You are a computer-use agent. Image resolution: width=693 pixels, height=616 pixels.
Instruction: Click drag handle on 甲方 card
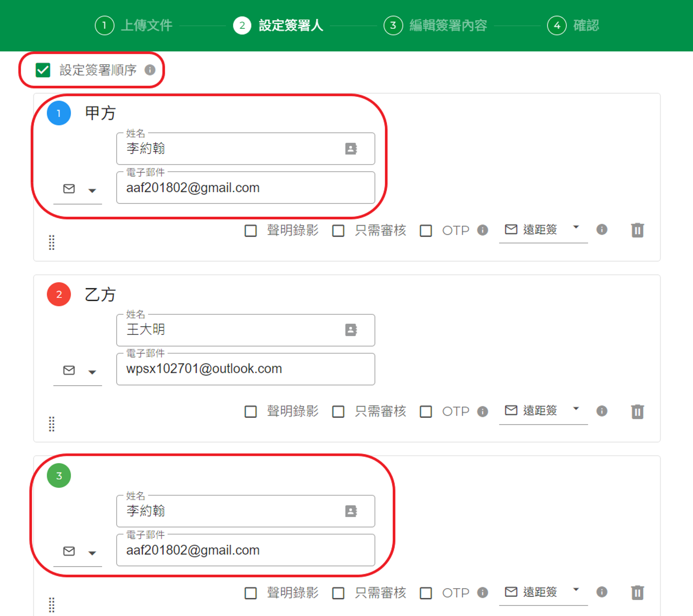52,242
